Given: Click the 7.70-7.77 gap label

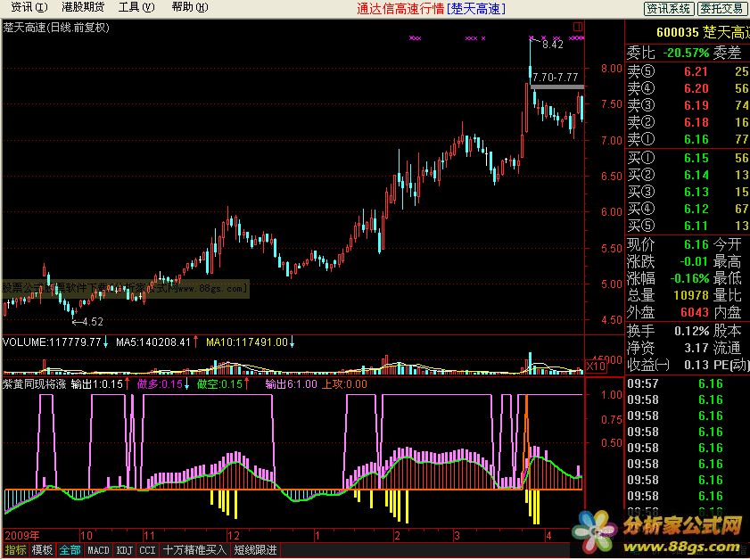Looking at the screenshot, I should point(555,77).
